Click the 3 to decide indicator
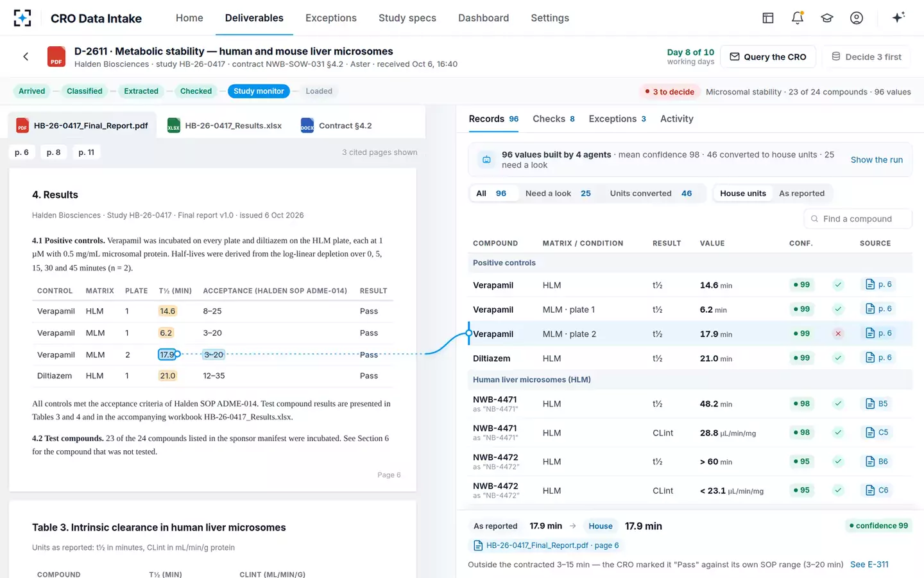The image size is (924, 578). point(669,91)
